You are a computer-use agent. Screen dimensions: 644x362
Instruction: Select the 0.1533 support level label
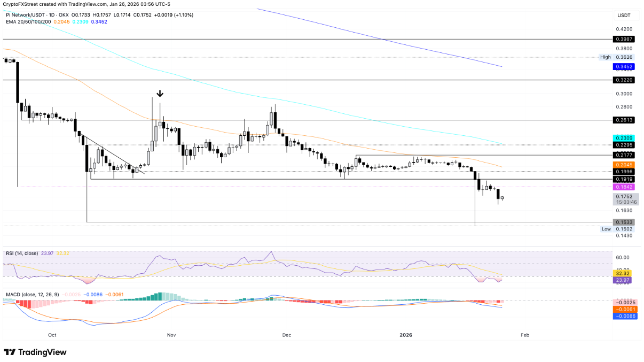click(x=623, y=222)
